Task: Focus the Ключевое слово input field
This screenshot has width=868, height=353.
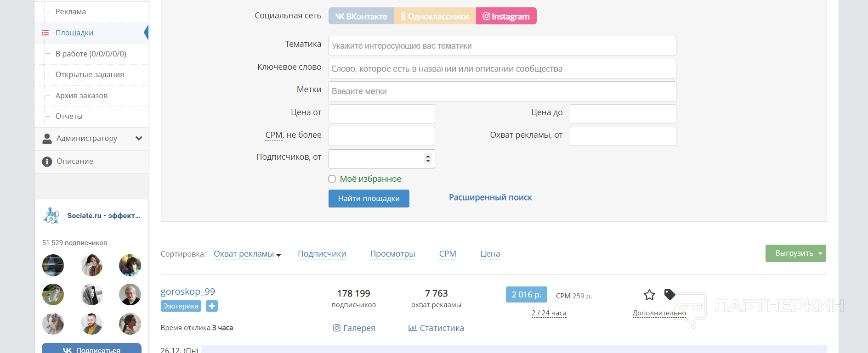Action: 502,69
